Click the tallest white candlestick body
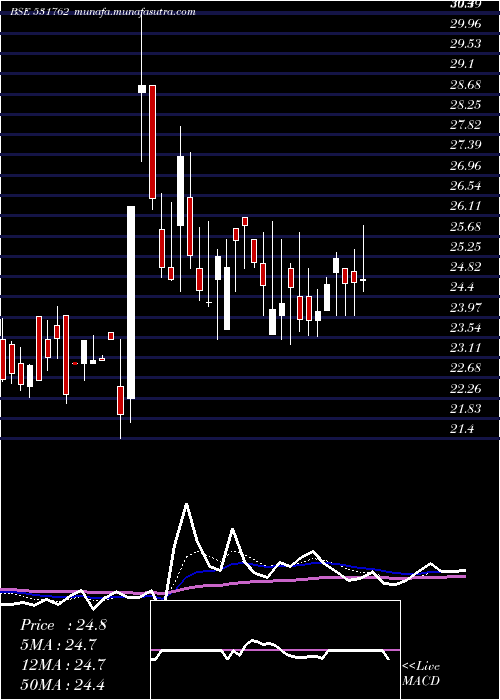This screenshot has height=700, width=500. (131, 302)
